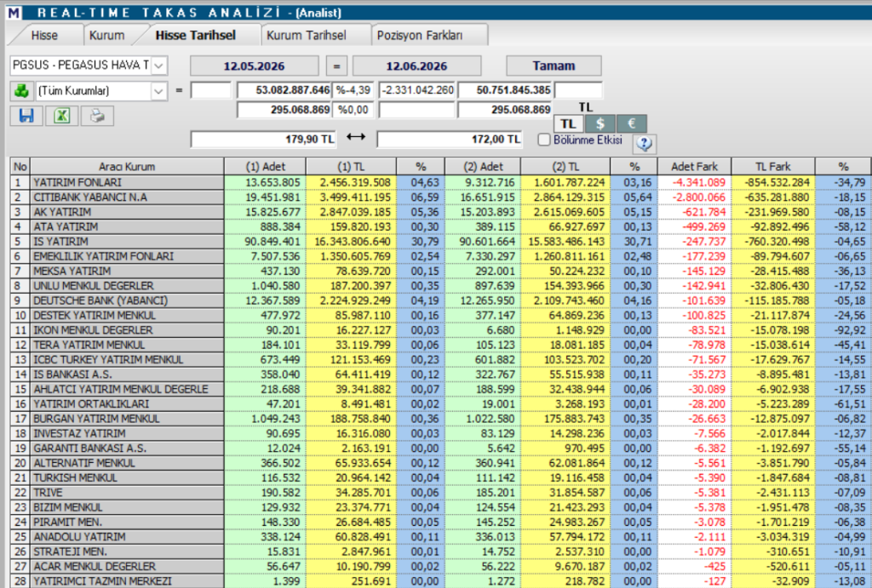Viewport: 872px width, 588px height.
Task: Open the PGSUS stock dropdown
Action: click(x=158, y=66)
